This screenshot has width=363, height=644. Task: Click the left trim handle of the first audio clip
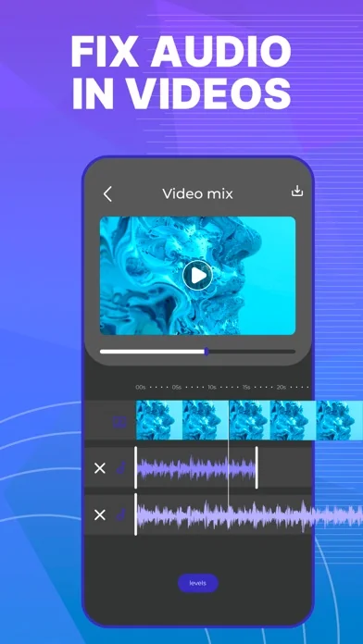[x=136, y=468]
